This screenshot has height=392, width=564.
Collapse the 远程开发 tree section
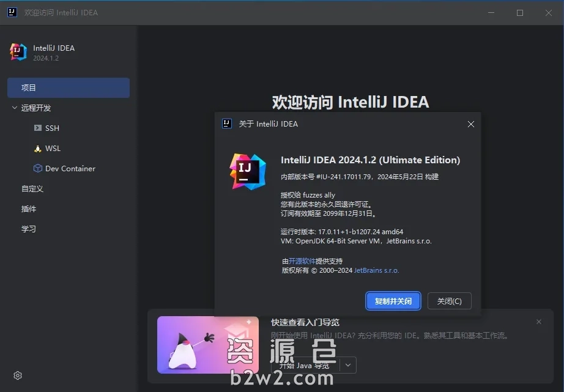click(14, 108)
